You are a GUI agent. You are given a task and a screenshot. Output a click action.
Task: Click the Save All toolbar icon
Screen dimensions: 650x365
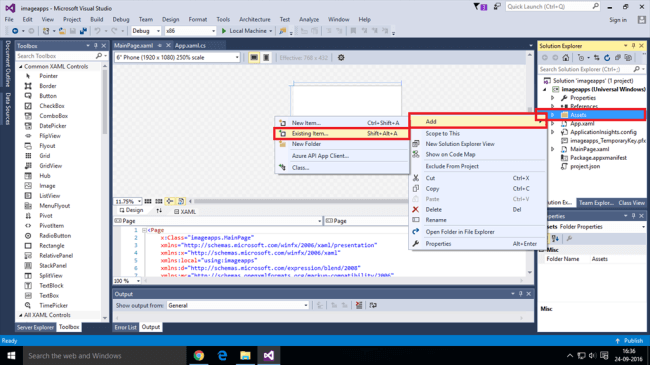(x=83, y=31)
